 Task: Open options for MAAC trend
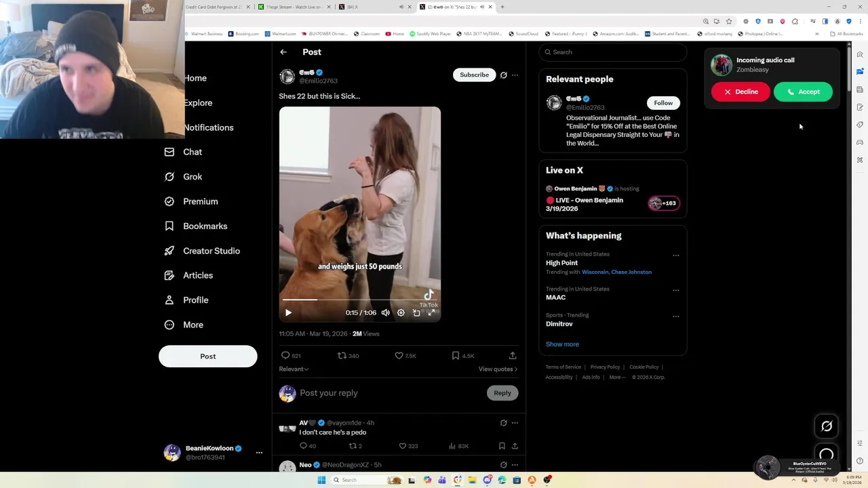point(675,290)
